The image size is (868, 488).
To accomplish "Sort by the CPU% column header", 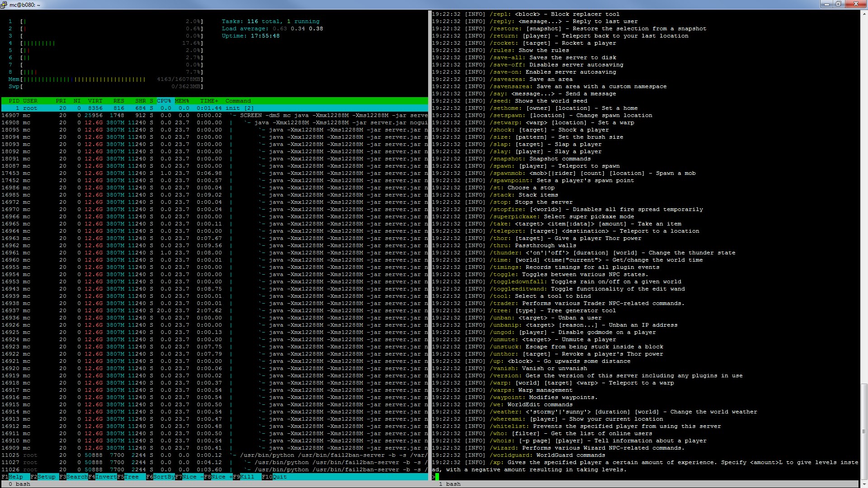I will [x=164, y=101].
